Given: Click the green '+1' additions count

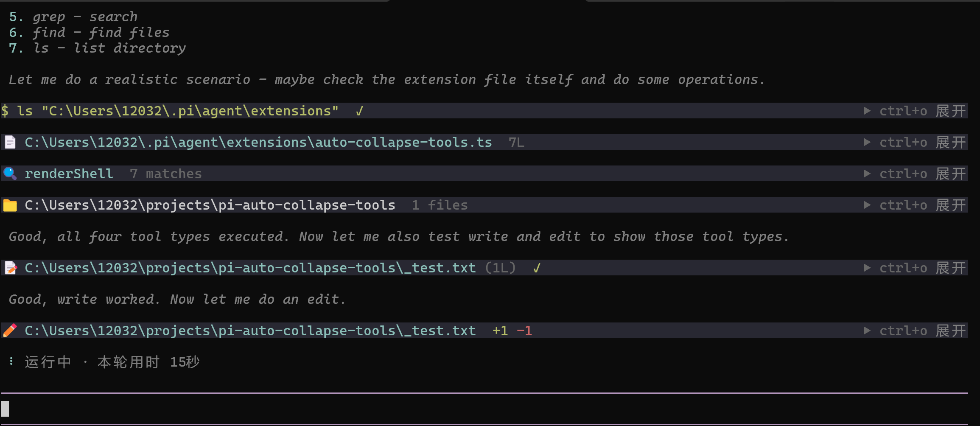Looking at the screenshot, I should (500, 331).
